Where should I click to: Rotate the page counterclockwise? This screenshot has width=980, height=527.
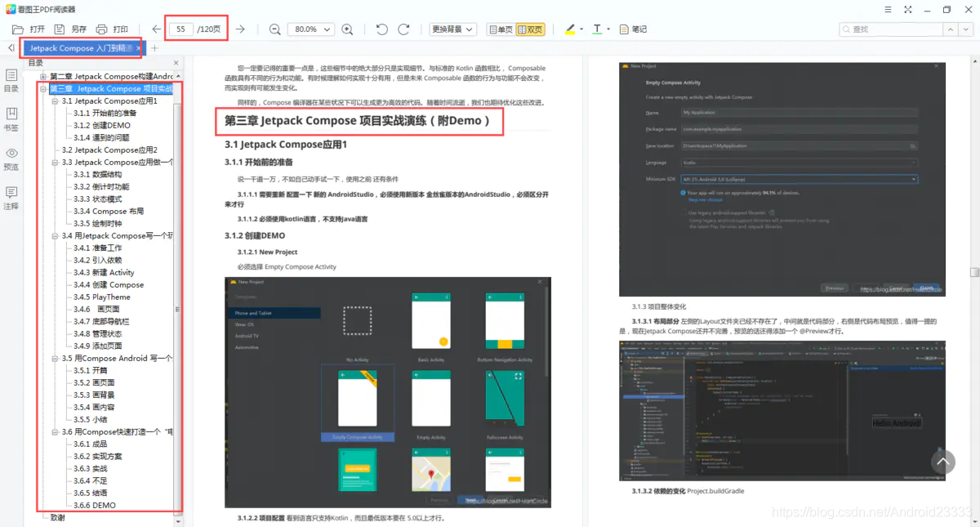click(381, 29)
